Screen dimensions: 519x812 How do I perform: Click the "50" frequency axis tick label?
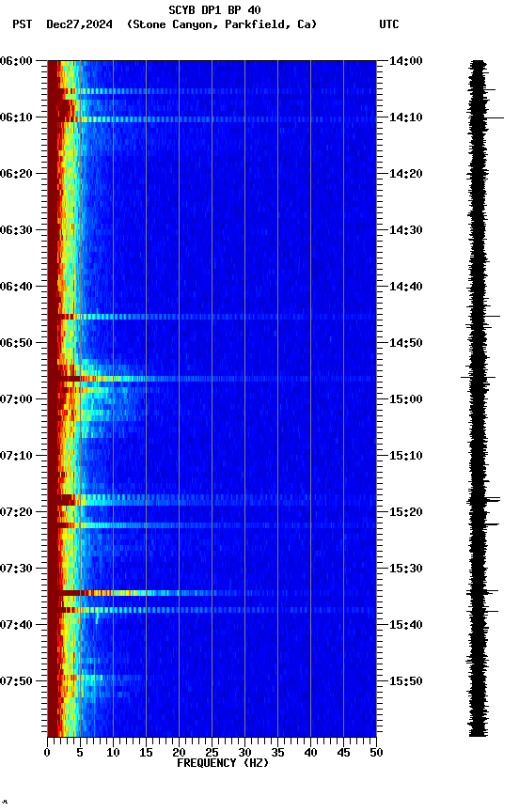point(376,753)
